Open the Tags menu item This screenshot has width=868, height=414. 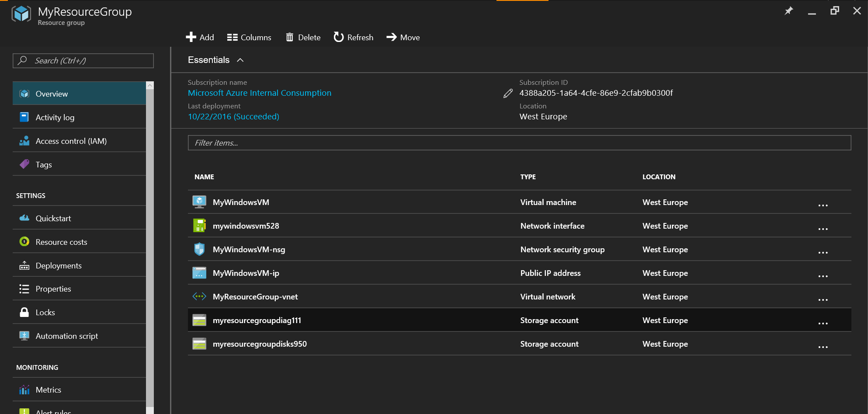[79, 164]
